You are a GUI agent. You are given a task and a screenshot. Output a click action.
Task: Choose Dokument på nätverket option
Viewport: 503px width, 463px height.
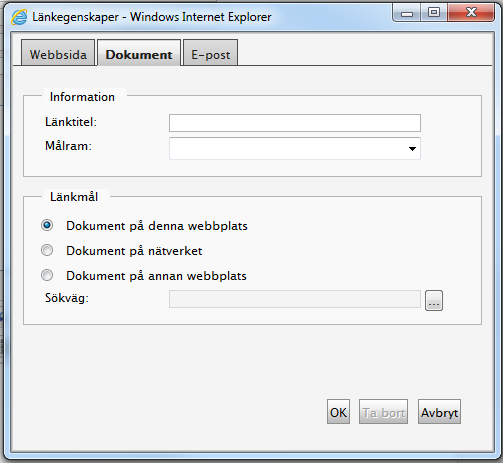point(47,250)
